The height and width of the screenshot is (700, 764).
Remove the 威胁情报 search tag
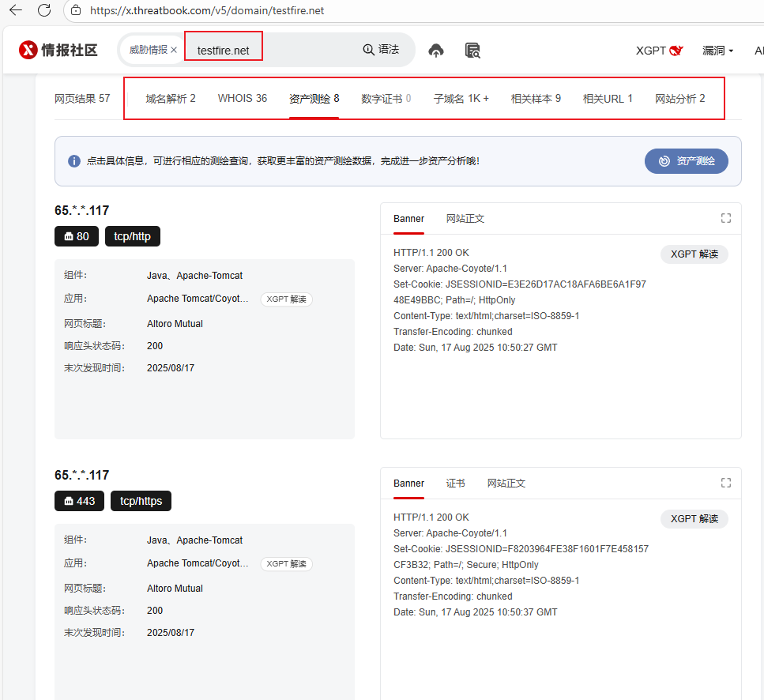(174, 50)
